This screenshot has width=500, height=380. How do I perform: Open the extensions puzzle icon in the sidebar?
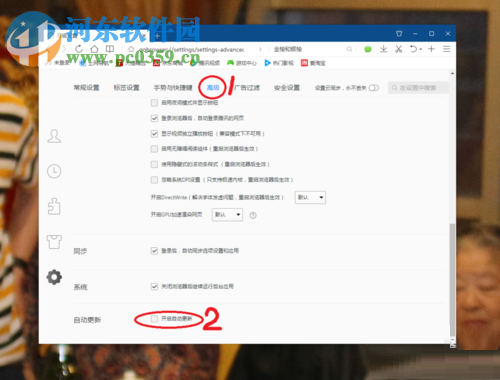pyautogui.click(x=54, y=206)
